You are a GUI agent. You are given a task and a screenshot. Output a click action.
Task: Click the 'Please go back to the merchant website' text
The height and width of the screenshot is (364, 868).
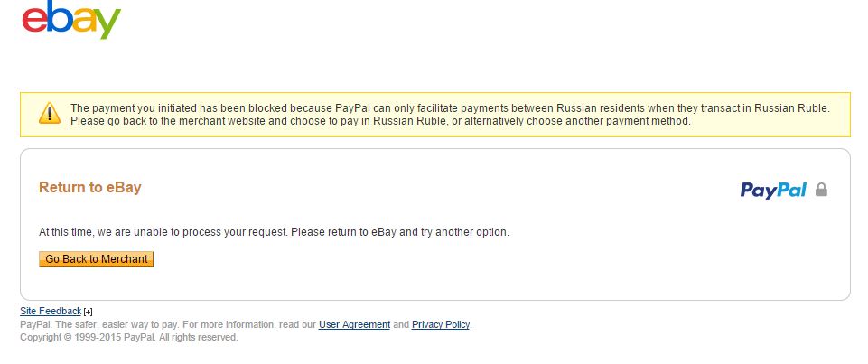pos(181,121)
